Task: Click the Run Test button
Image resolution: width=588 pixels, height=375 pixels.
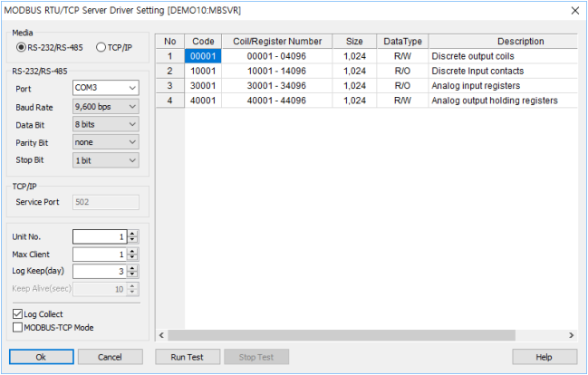Action: pos(188,357)
